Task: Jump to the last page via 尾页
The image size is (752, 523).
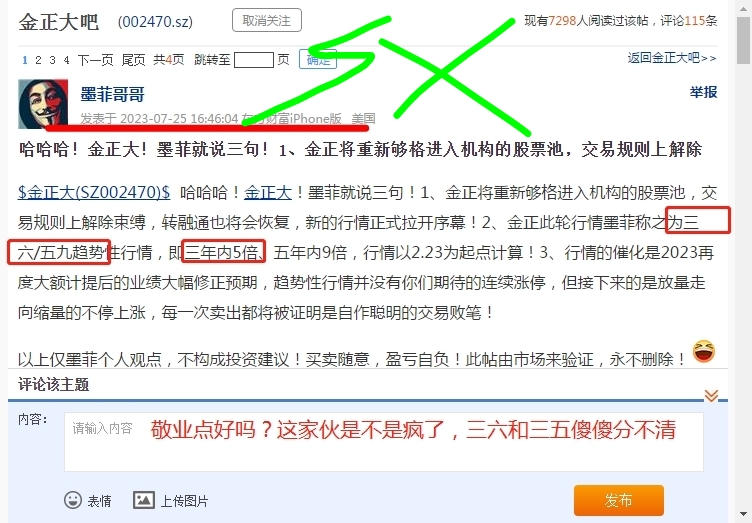Action: 133,60
